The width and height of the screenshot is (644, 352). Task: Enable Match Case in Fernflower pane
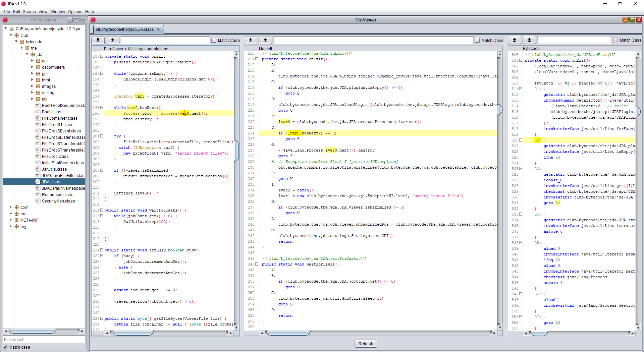pos(214,41)
